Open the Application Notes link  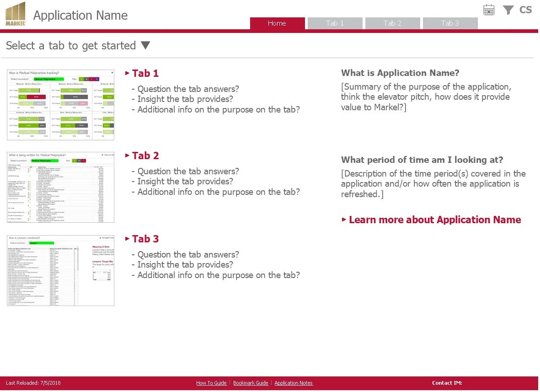click(x=293, y=383)
